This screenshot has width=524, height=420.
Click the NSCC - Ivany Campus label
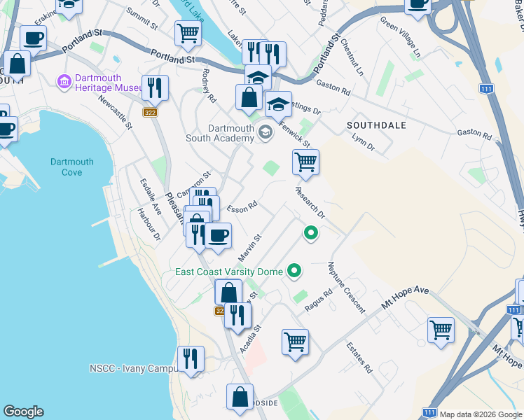coord(134,369)
